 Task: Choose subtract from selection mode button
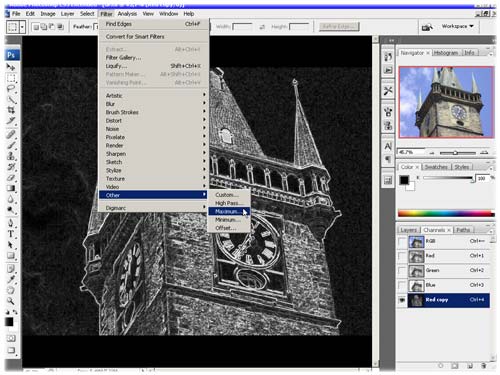(x=52, y=27)
